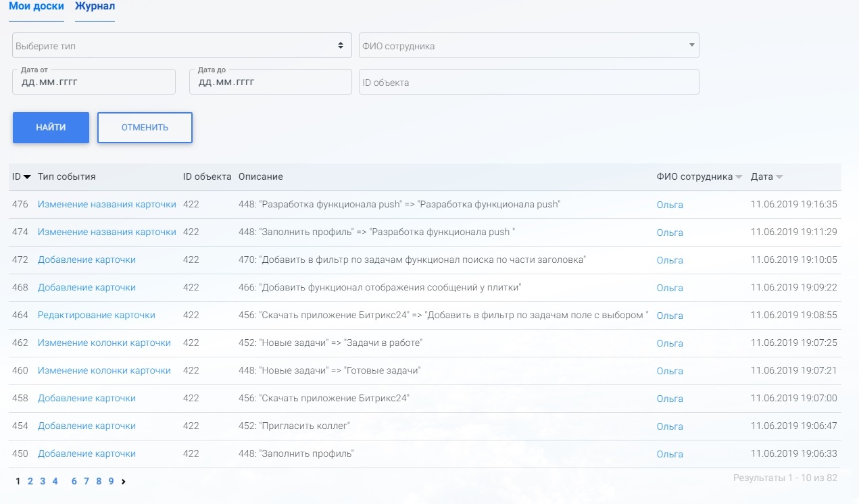Go to page 2 of results
859x504 pixels.
[30, 482]
